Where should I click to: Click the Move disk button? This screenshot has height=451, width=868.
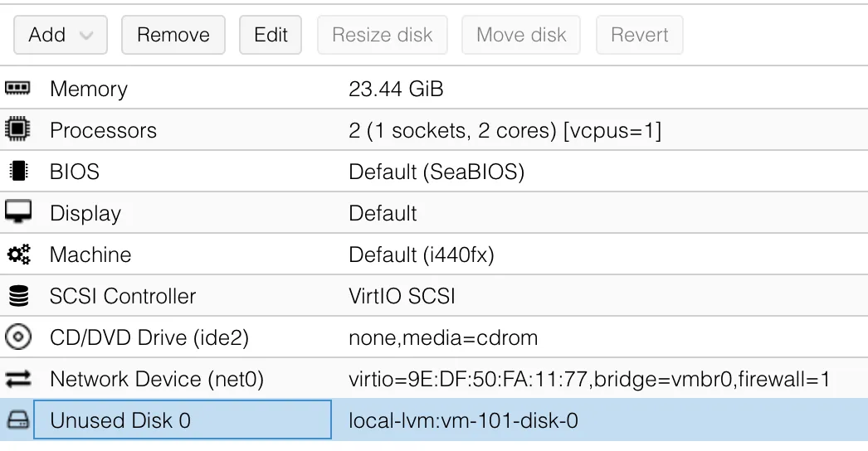click(x=521, y=35)
